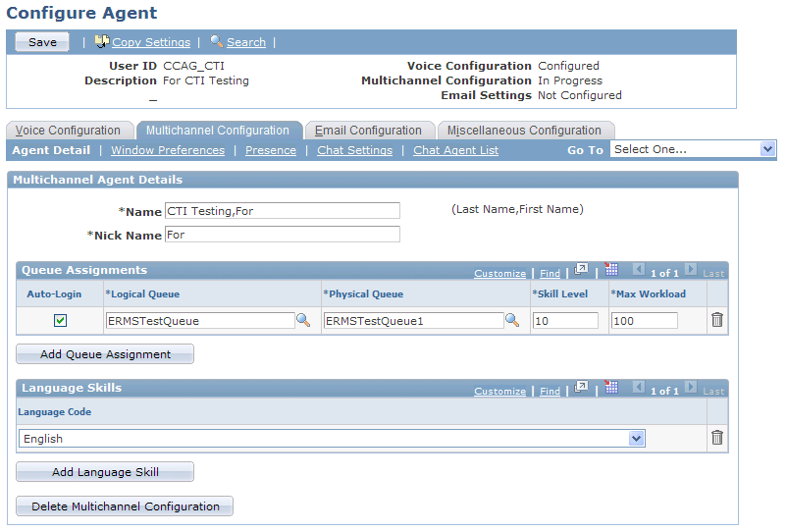Show next row arrow in Language Skills
The image size is (787, 532).
691,387
